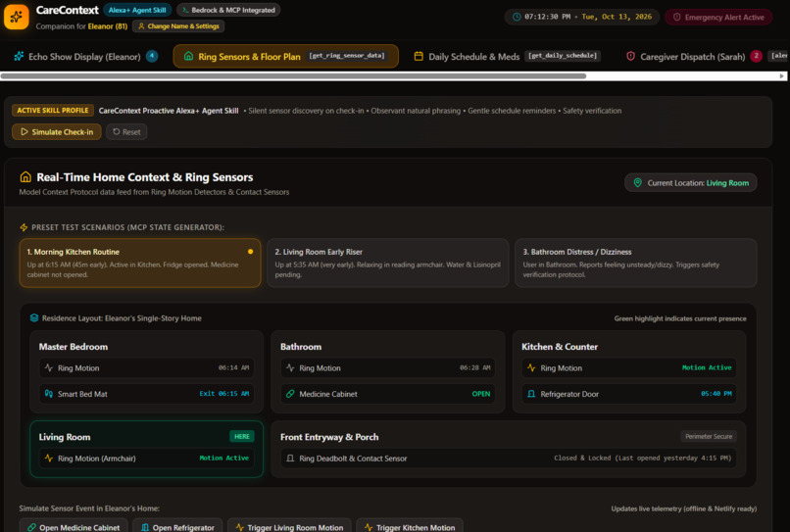Click the Open Medicine Cabinet button
This screenshot has height=532, width=790.
(x=74, y=526)
